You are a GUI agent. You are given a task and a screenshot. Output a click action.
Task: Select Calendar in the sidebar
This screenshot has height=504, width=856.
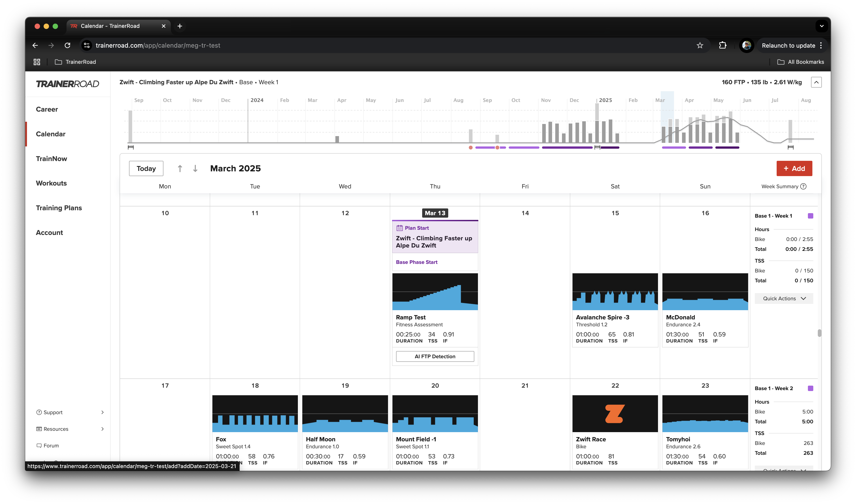[51, 134]
